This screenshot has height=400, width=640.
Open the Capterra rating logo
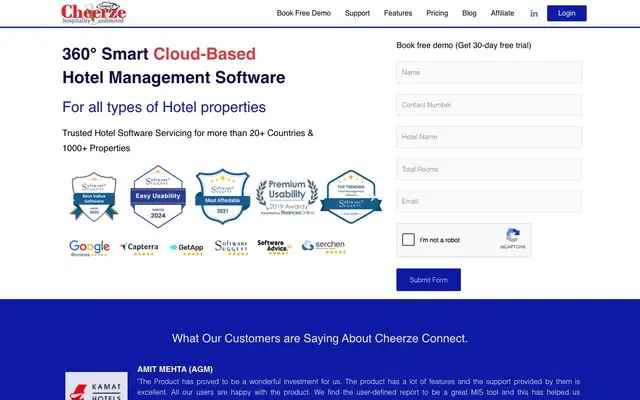coord(139,248)
